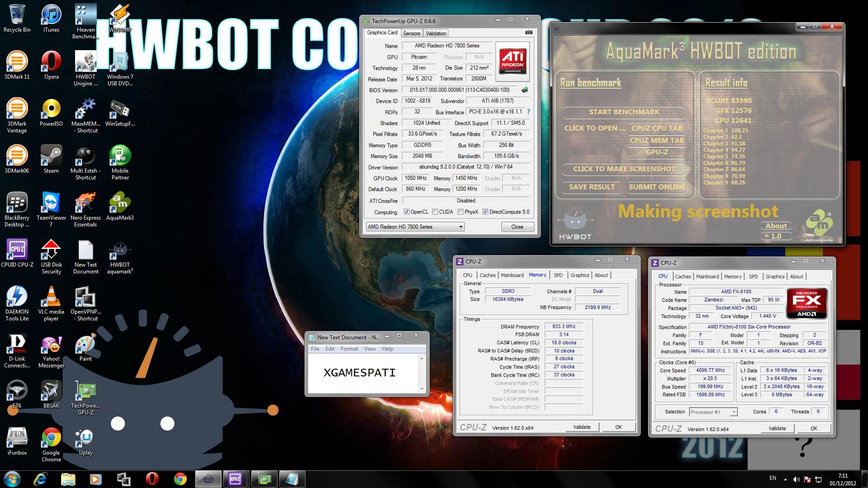The image size is (868, 488).
Task: Open the Mobile Partner icon
Action: click(x=120, y=163)
